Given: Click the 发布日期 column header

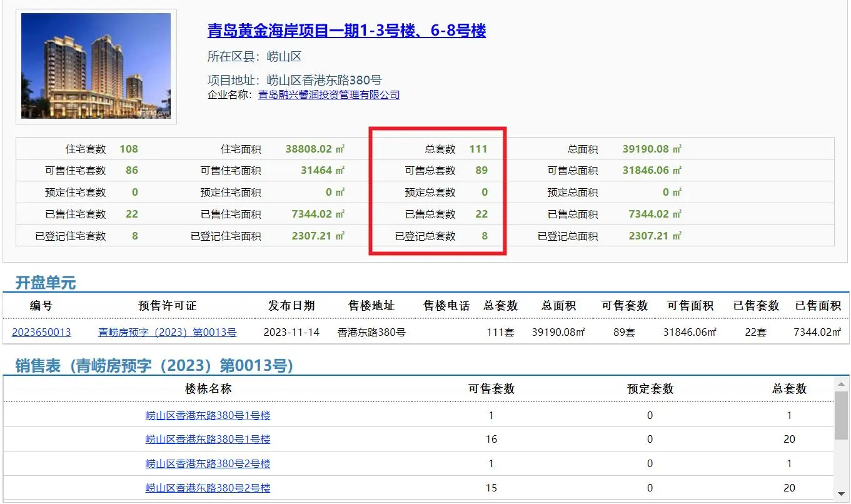Looking at the screenshot, I should [291, 306].
